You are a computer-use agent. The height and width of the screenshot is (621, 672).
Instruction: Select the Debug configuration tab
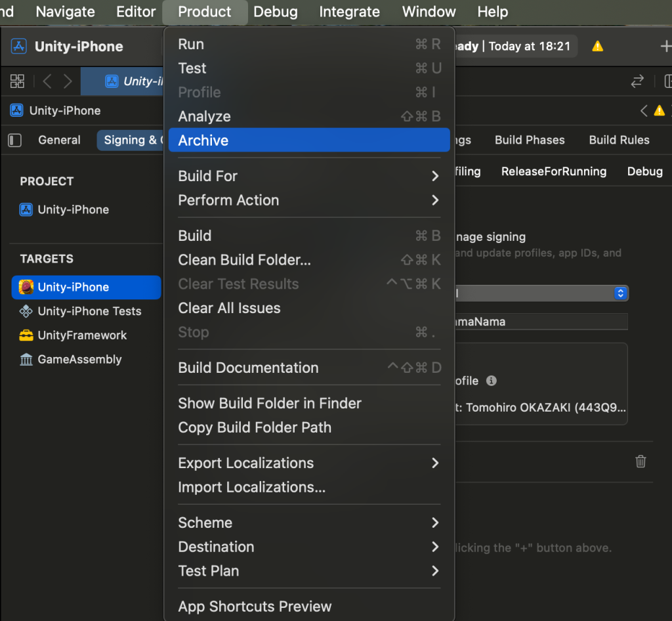click(x=644, y=171)
